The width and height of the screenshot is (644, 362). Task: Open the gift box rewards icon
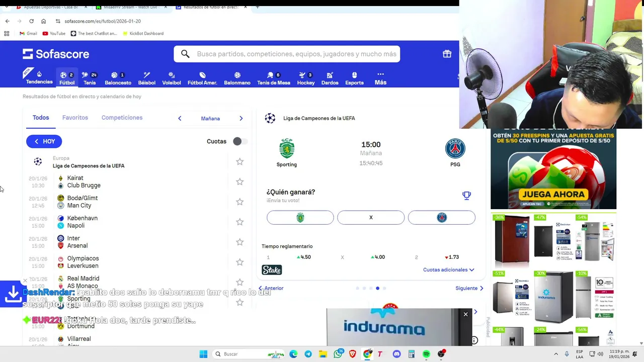[x=447, y=54]
